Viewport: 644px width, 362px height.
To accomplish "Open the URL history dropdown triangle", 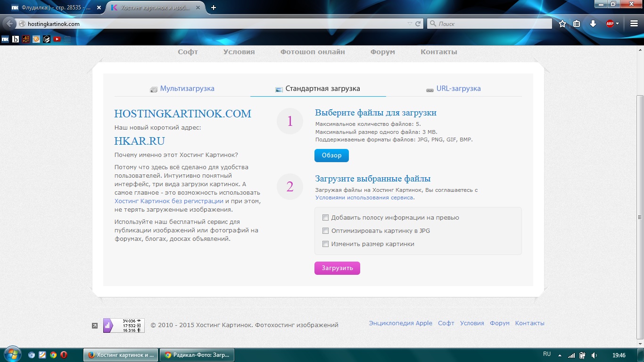I will [x=410, y=24].
